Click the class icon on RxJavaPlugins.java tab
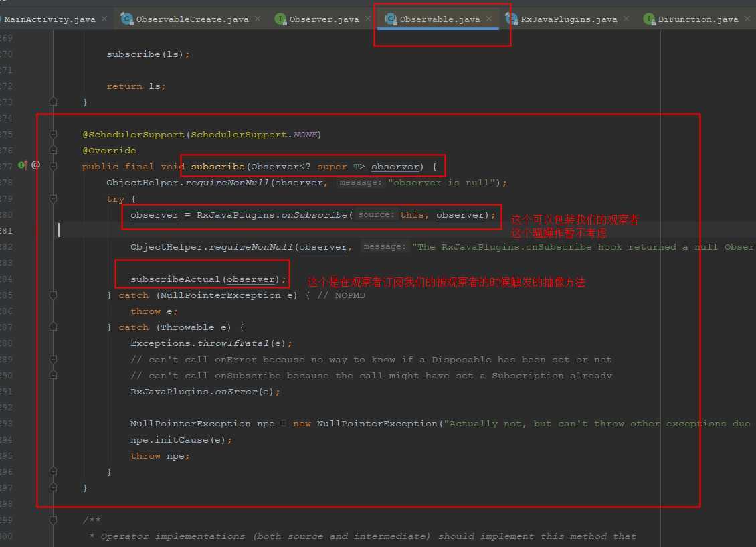Image resolution: width=756 pixels, height=547 pixels. 511,19
